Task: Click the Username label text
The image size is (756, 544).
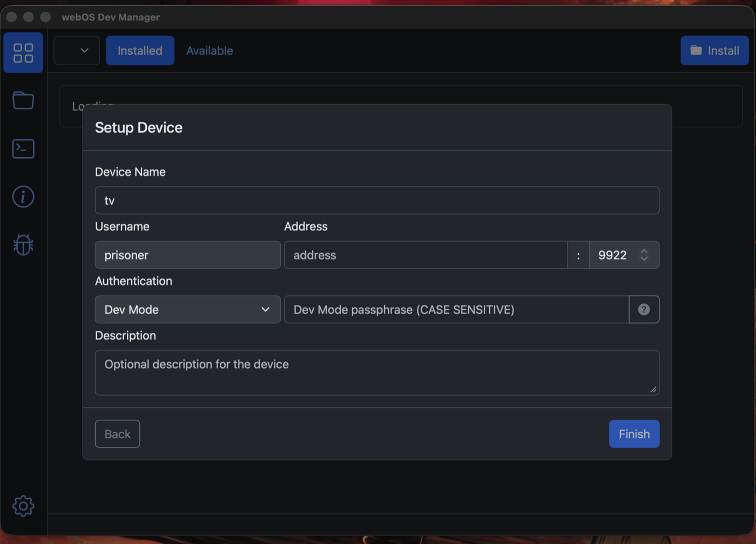Action: coord(122,226)
